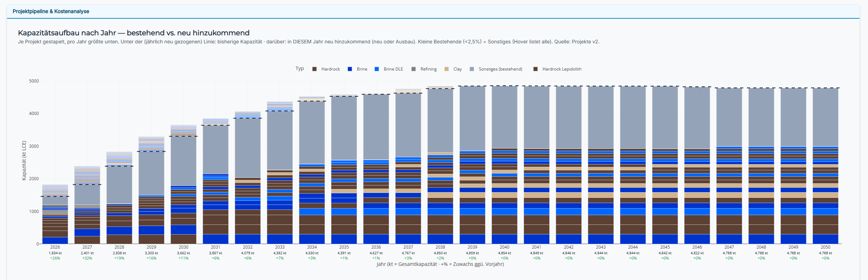
Task: Click the total value '3,662 kt'
Action: coord(183,253)
